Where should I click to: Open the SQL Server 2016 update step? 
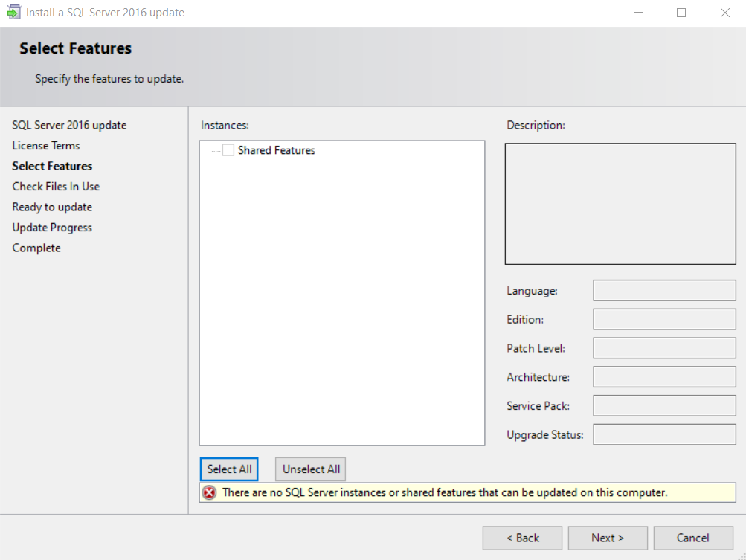click(69, 125)
